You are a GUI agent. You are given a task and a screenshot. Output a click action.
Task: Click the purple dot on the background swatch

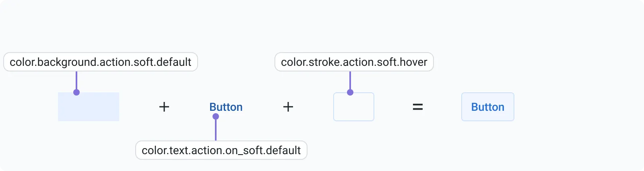pyautogui.click(x=76, y=92)
